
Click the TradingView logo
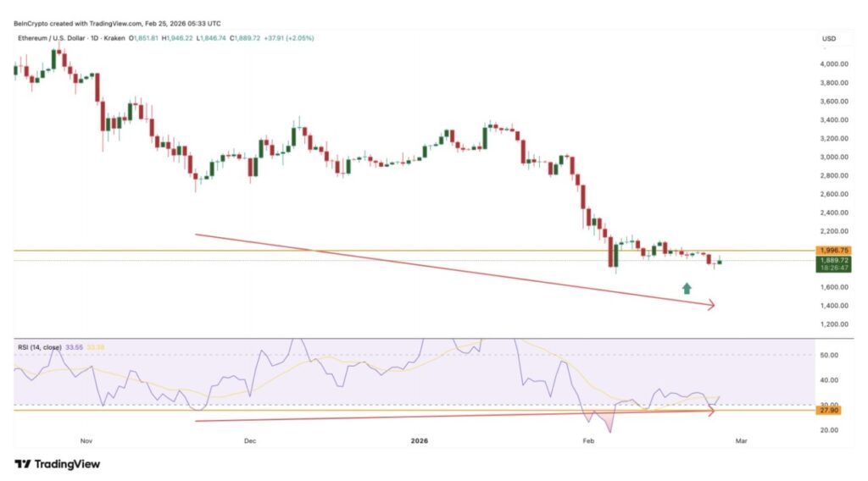[57, 464]
